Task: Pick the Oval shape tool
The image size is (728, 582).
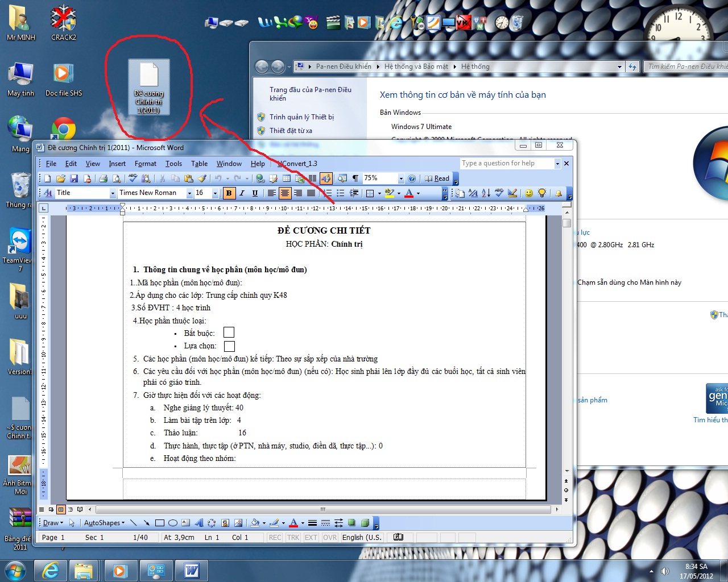Action: (x=172, y=522)
